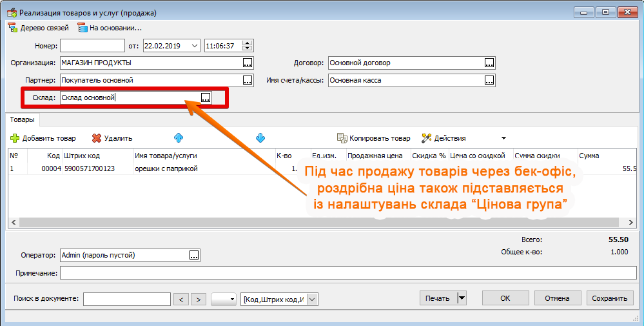This screenshot has height=326, width=644.
Task: Sort by the Код column header
Action: pyautogui.click(x=44, y=156)
